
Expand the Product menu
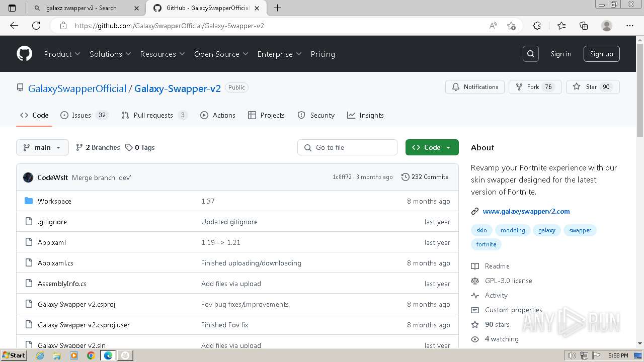(62, 54)
